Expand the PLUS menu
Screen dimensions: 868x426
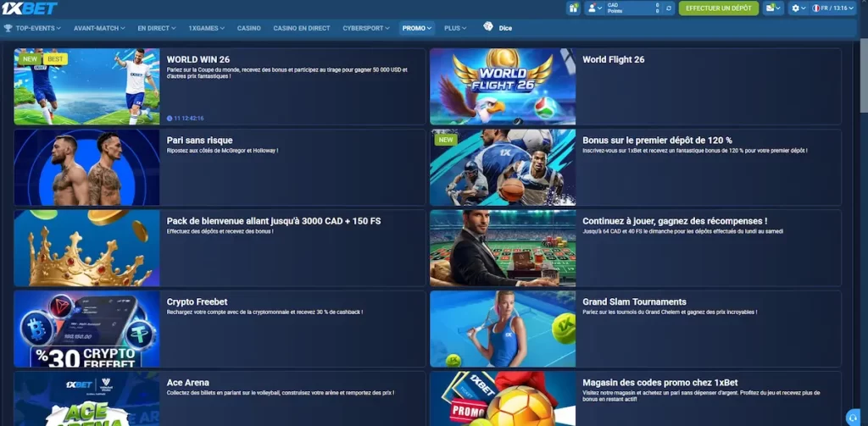click(x=455, y=28)
